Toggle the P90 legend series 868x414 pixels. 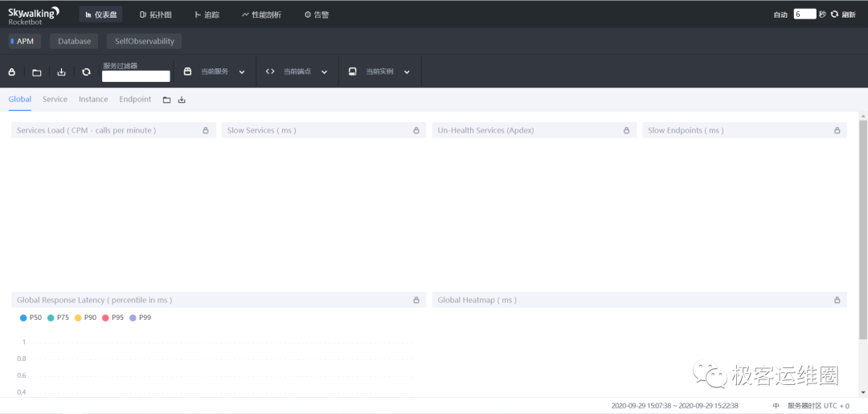[85, 318]
